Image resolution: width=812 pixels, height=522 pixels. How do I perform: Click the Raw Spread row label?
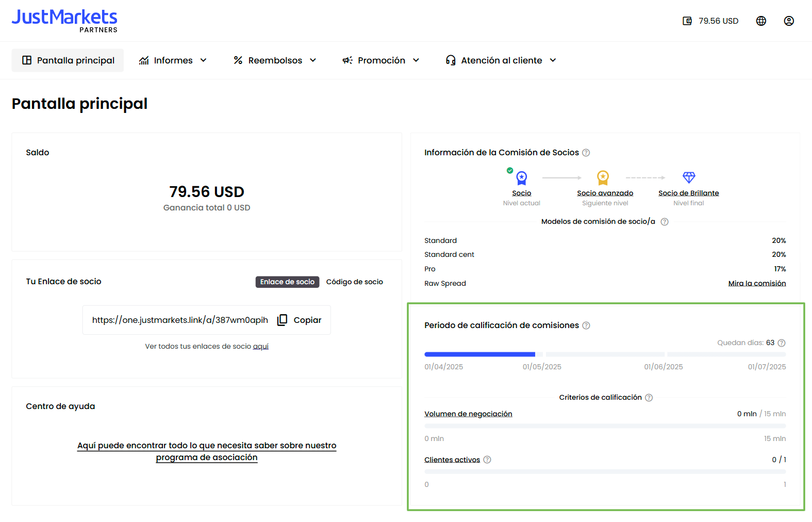[x=445, y=283]
